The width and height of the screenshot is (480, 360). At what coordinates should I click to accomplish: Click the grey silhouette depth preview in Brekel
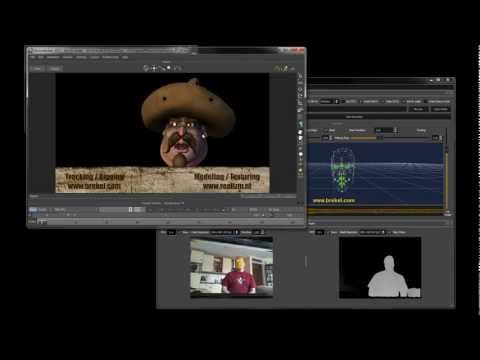[x=380, y=268]
